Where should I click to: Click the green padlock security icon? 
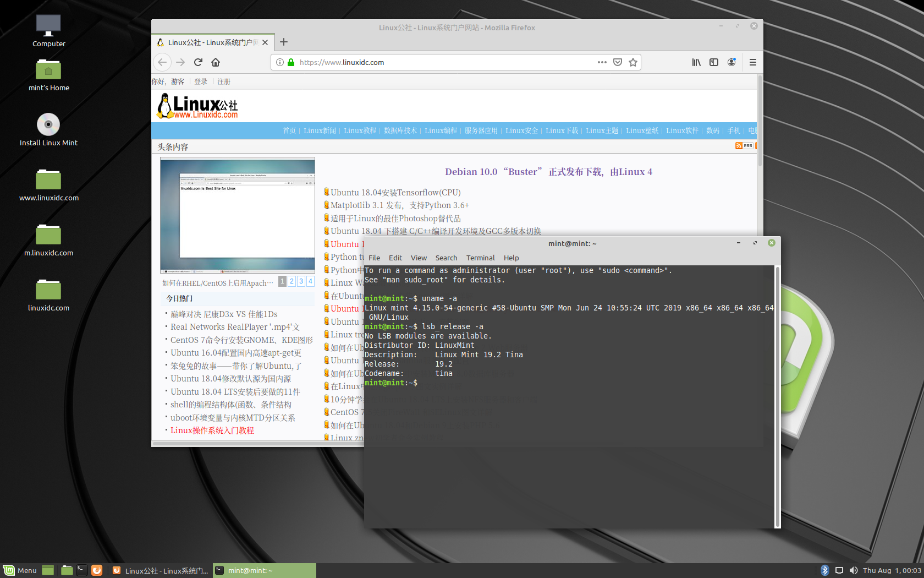click(291, 62)
